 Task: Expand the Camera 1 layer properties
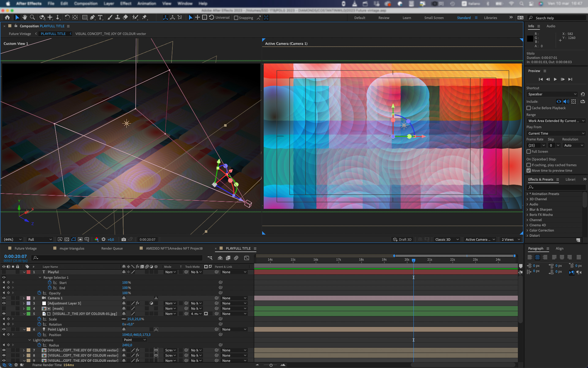click(x=24, y=298)
